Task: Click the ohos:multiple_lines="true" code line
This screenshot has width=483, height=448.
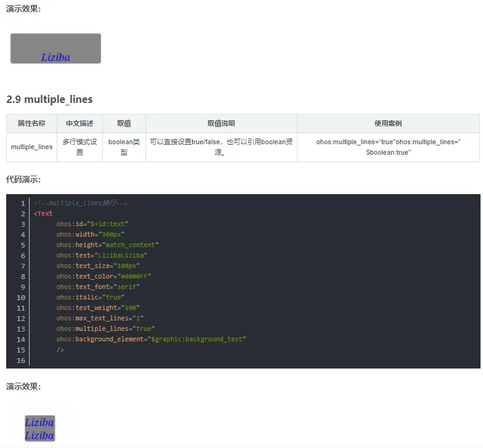Action: (x=105, y=329)
